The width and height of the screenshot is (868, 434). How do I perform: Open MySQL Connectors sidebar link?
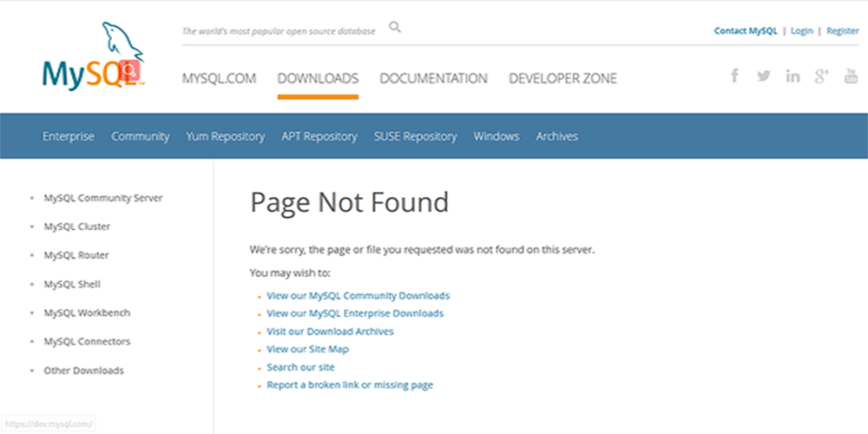(x=88, y=341)
